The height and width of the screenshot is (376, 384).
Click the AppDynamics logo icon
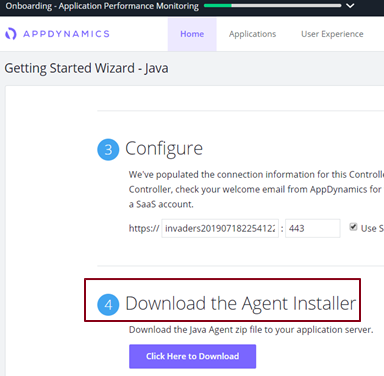point(11,34)
